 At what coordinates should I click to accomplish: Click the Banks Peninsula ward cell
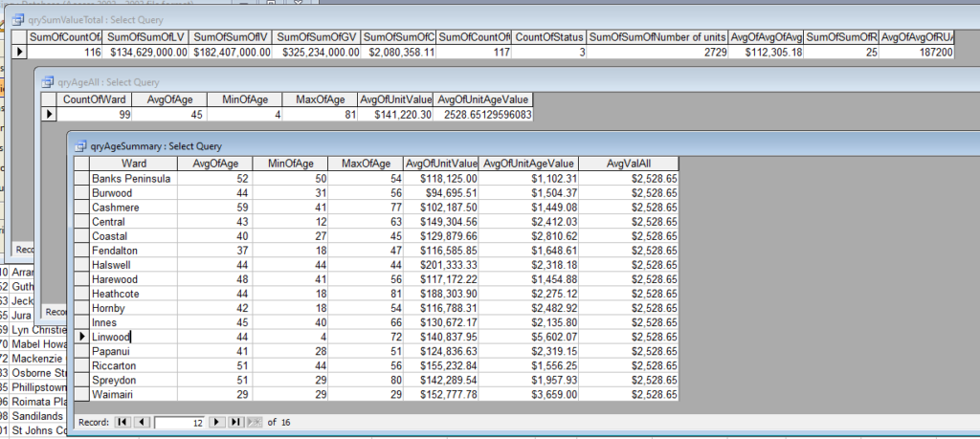click(134, 179)
